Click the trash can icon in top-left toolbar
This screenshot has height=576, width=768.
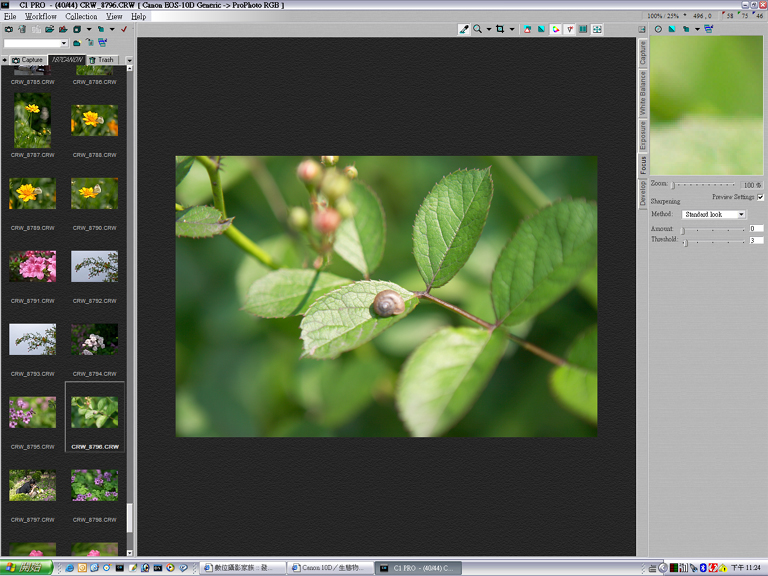(x=23, y=29)
